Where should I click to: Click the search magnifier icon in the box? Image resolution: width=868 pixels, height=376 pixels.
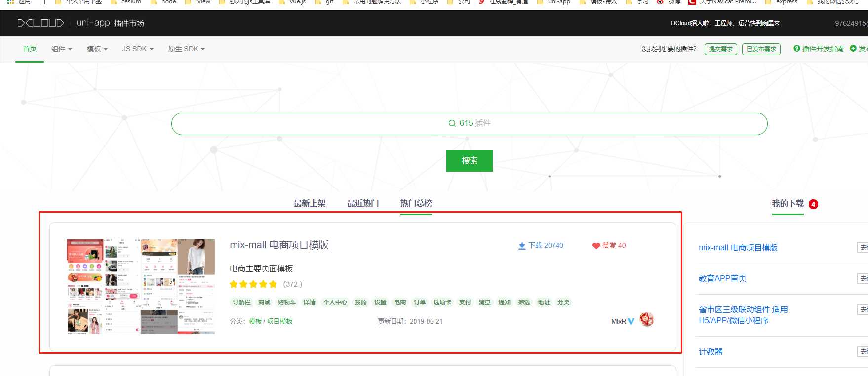(x=452, y=123)
